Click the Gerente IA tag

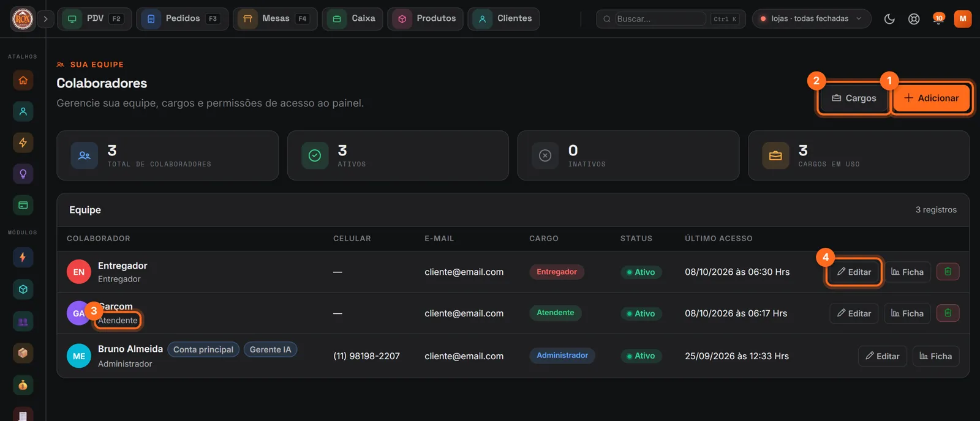[270, 349]
